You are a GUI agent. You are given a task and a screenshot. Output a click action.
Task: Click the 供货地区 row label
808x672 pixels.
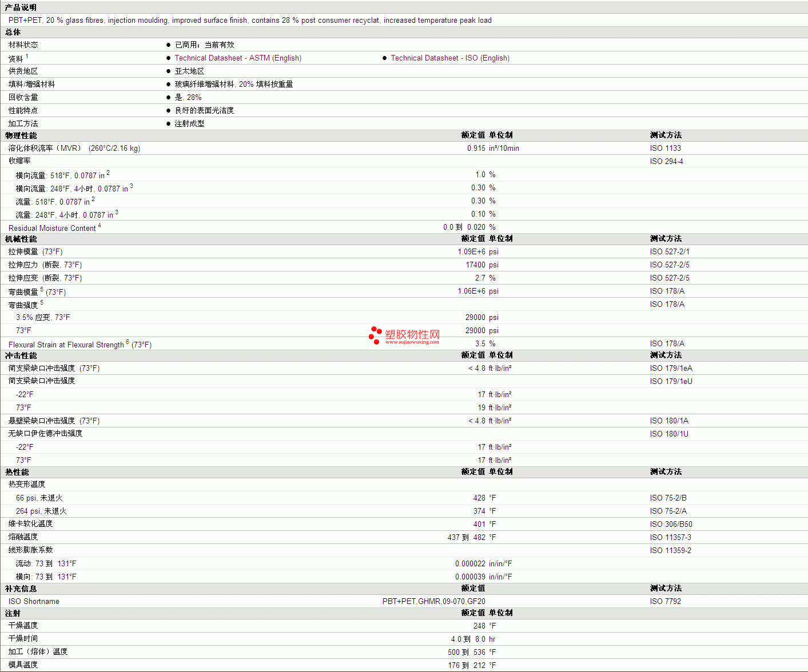pos(23,71)
